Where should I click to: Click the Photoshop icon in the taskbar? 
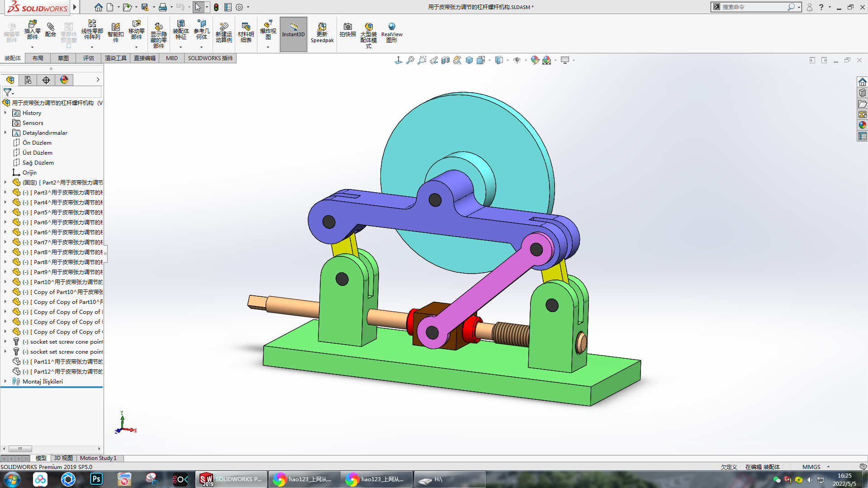tap(96, 479)
